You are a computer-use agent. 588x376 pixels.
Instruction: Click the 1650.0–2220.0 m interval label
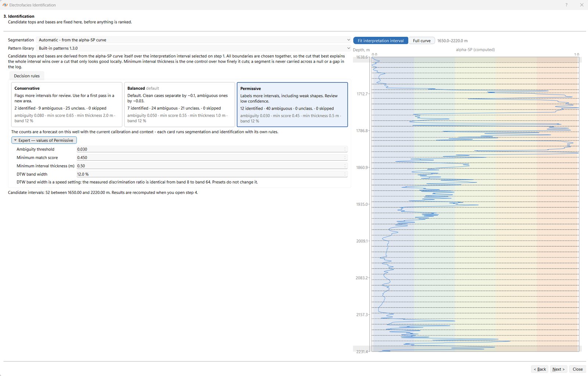(x=452, y=41)
